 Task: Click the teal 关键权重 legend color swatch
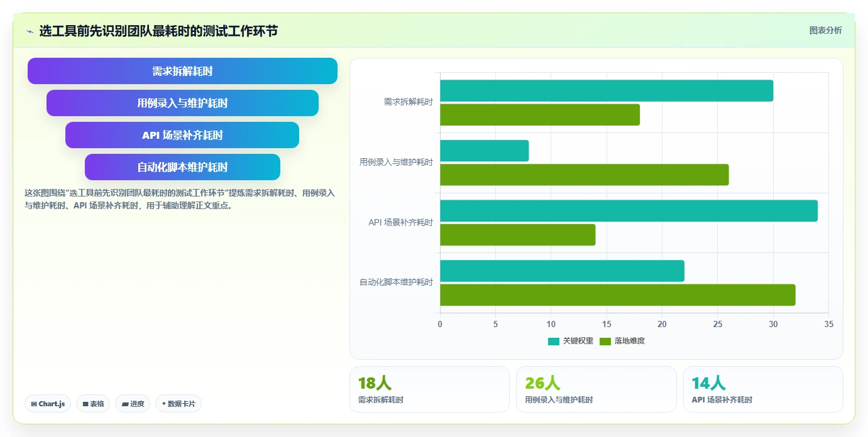coord(554,342)
